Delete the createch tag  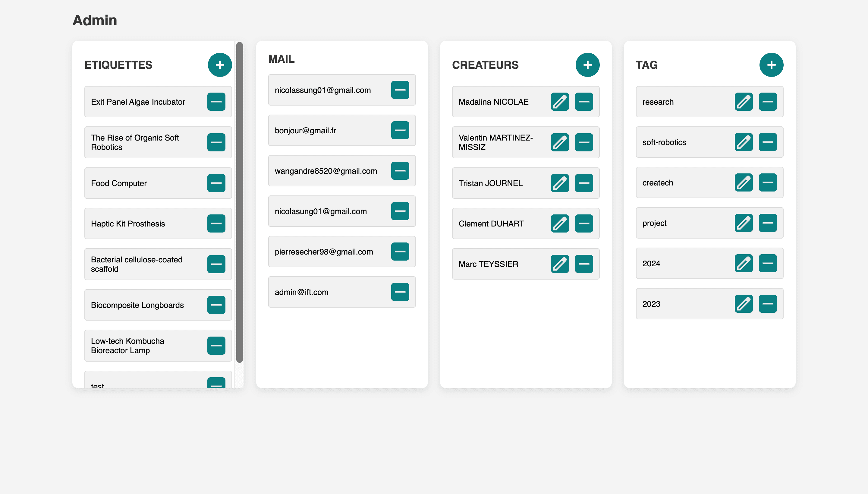point(768,182)
